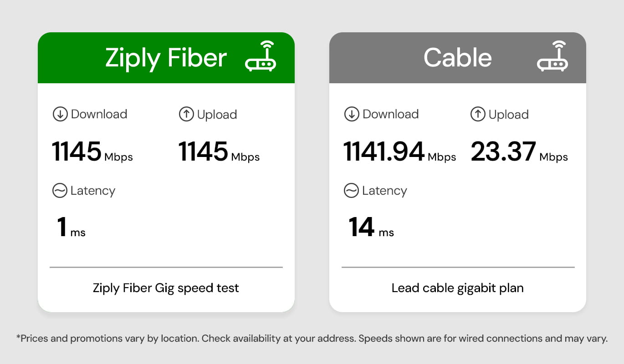Click the 1141.94 Mbps cable download value
This screenshot has height=364, width=624.
(x=400, y=152)
